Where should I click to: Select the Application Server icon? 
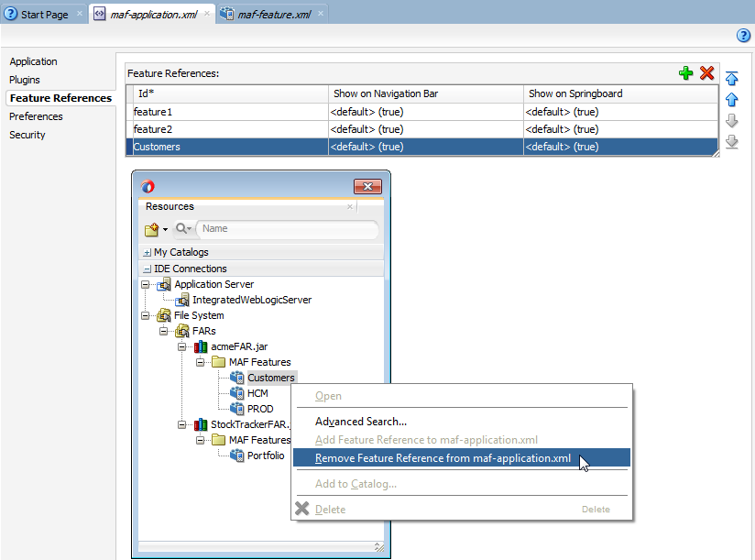coord(164,284)
